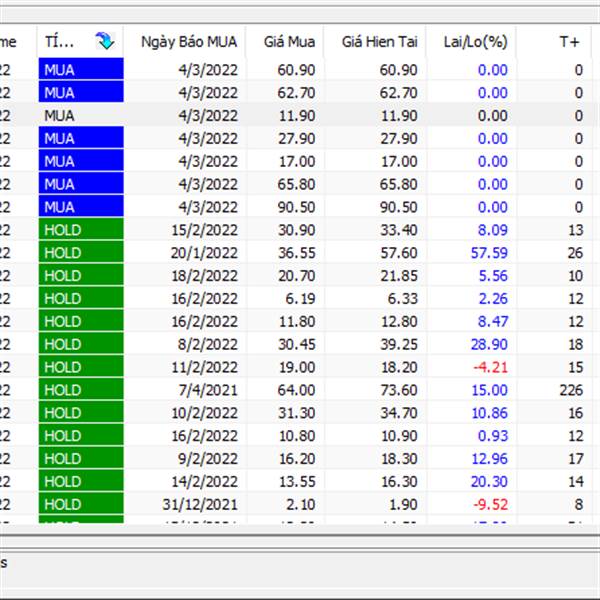Viewport: 600px width, 600px height.
Task: Select MUA cell in the 27.90 row
Action: 81,138
